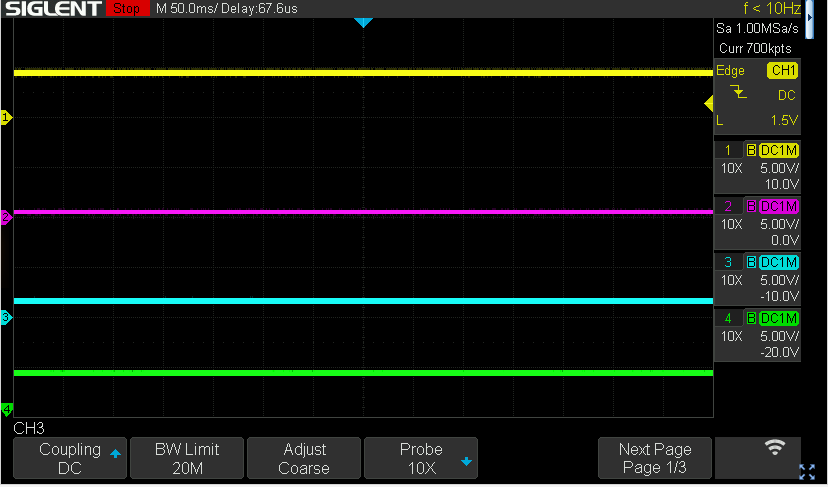
Task: Click the SIGLENT logo
Action: point(53,8)
